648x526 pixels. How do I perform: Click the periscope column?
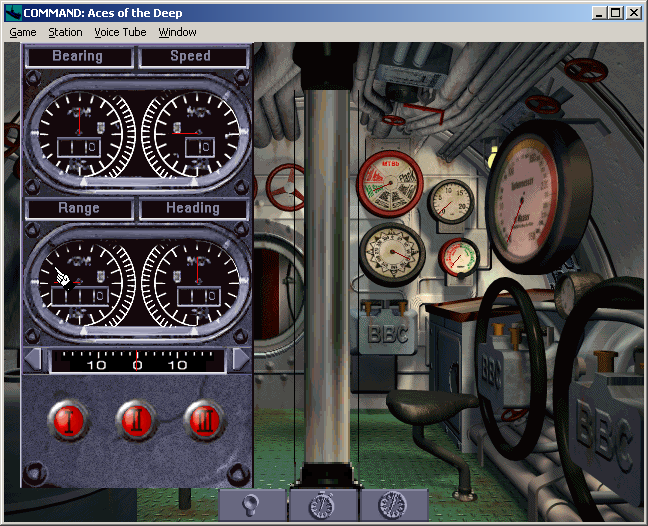pos(326,273)
